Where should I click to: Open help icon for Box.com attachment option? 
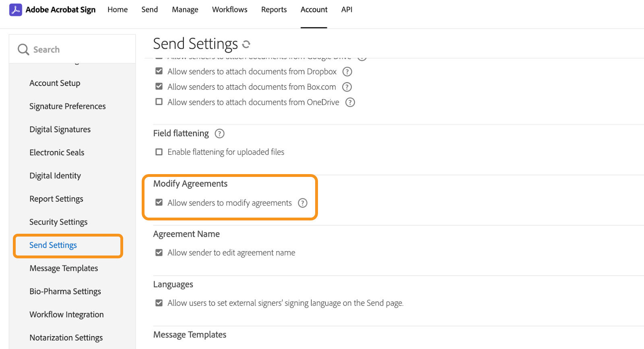pos(347,87)
